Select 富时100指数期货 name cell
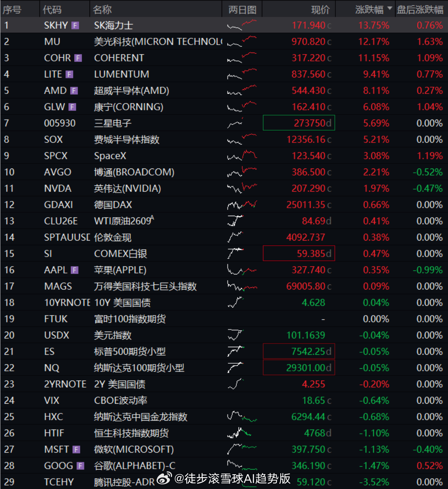The image size is (448, 489). pos(130,319)
